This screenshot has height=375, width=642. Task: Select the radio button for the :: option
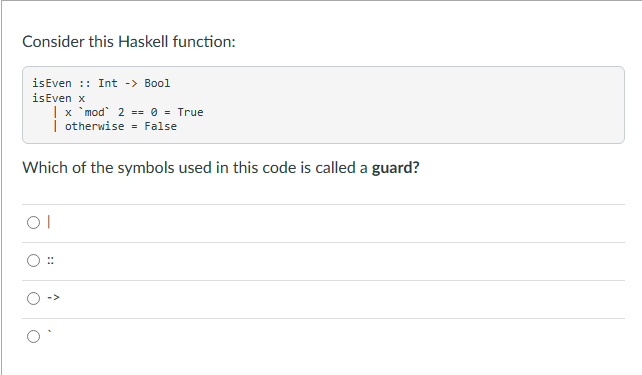click(x=34, y=260)
